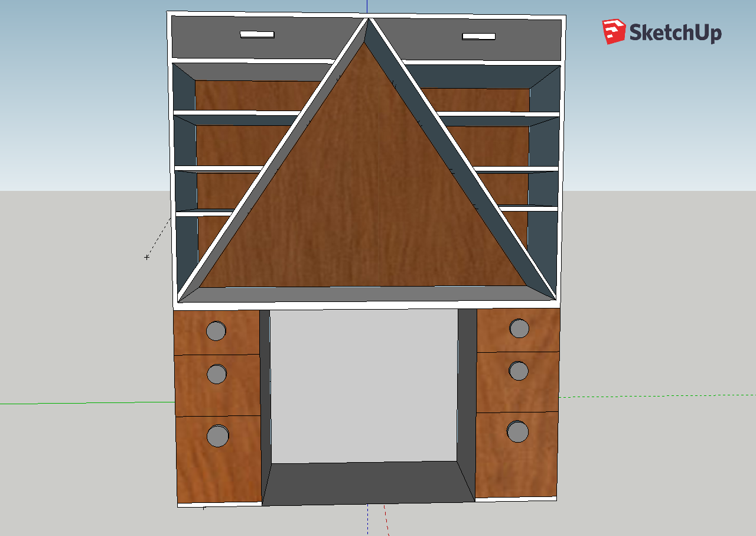The width and height of the screenshot is (756, 536).
Task: Select the top knob on right drawer stack
Action: [x=519, y=328]
